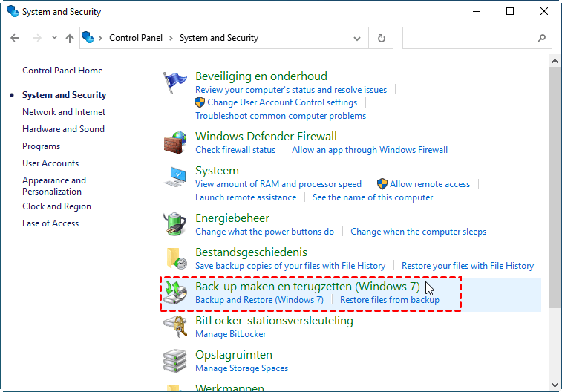This screenshot has height=392, width=562.
Task: Click the Bestandsgeschiedenis folder clock icon
Action: point(177,258)
